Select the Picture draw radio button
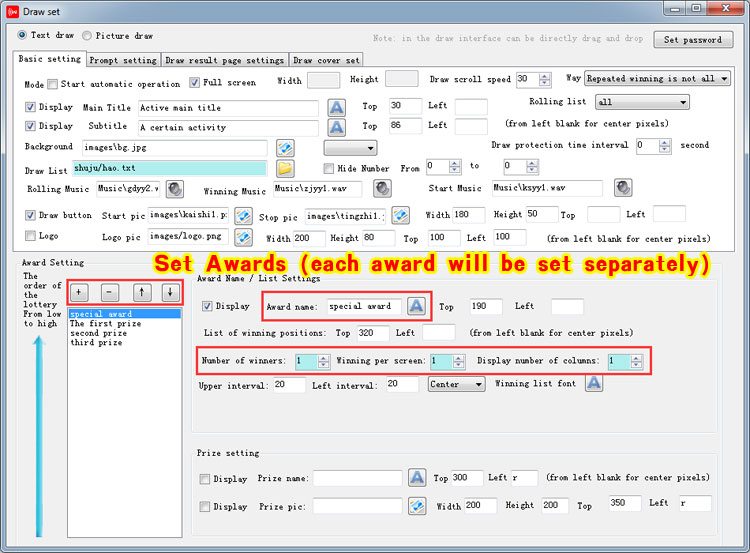 tap(87, 35)
